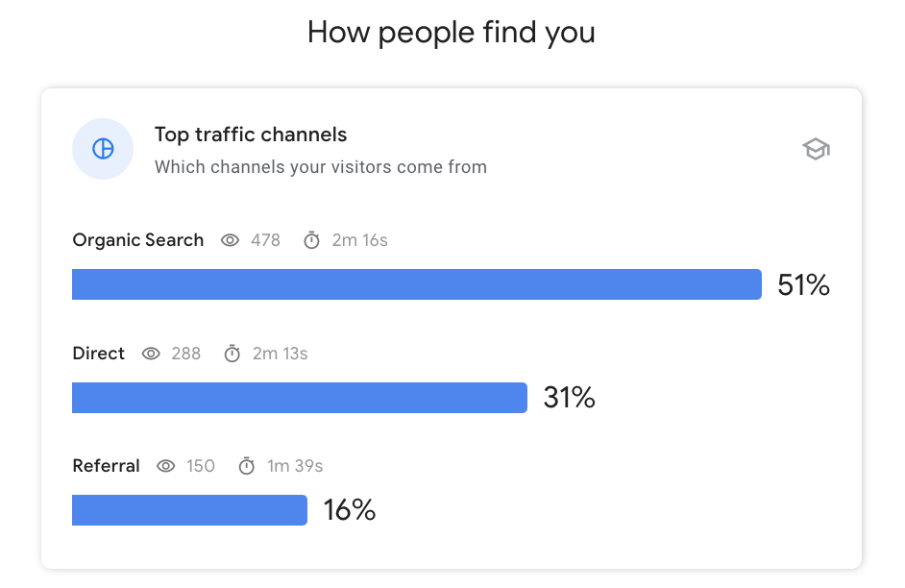Select the stopwatch icon beside 2m 16s
905x588 pixels.
[311, 240]
